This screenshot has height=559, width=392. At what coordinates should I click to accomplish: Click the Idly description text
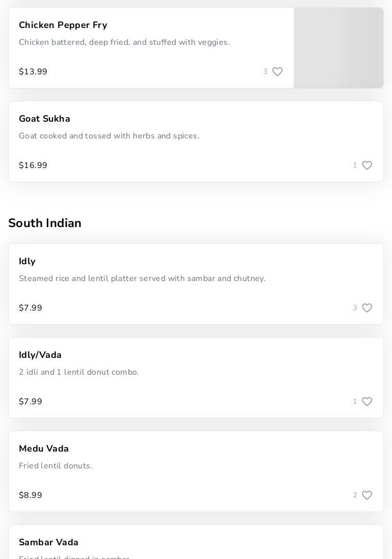[x=142, y=278]
